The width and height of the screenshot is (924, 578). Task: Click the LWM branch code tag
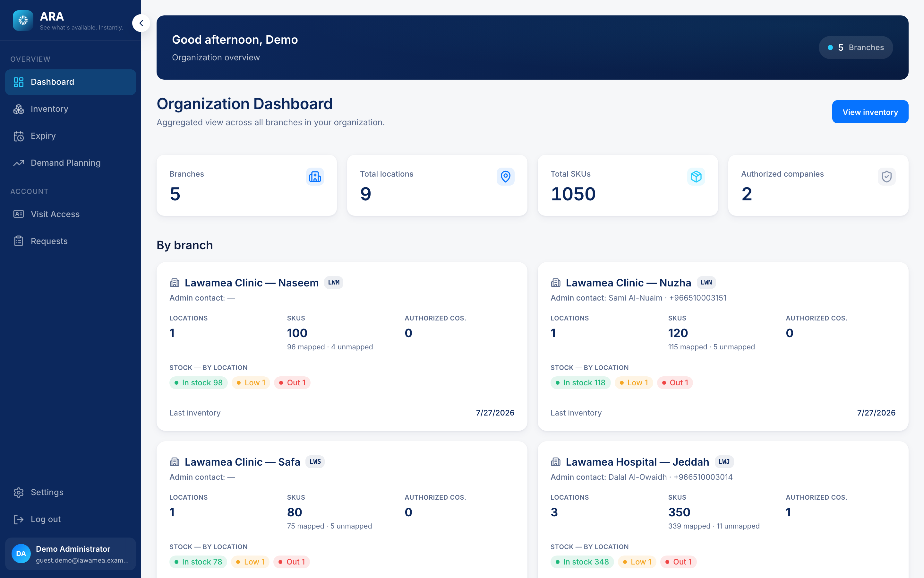point(334,283)
